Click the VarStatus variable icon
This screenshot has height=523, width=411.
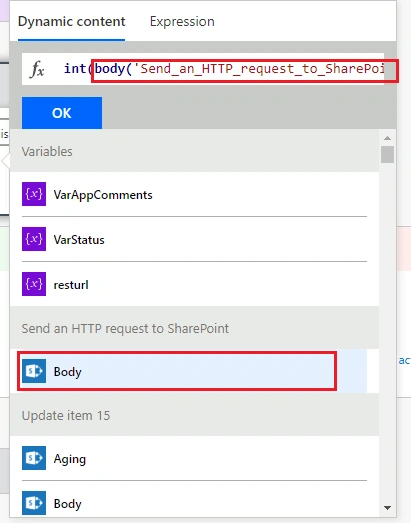coord(34,239)
